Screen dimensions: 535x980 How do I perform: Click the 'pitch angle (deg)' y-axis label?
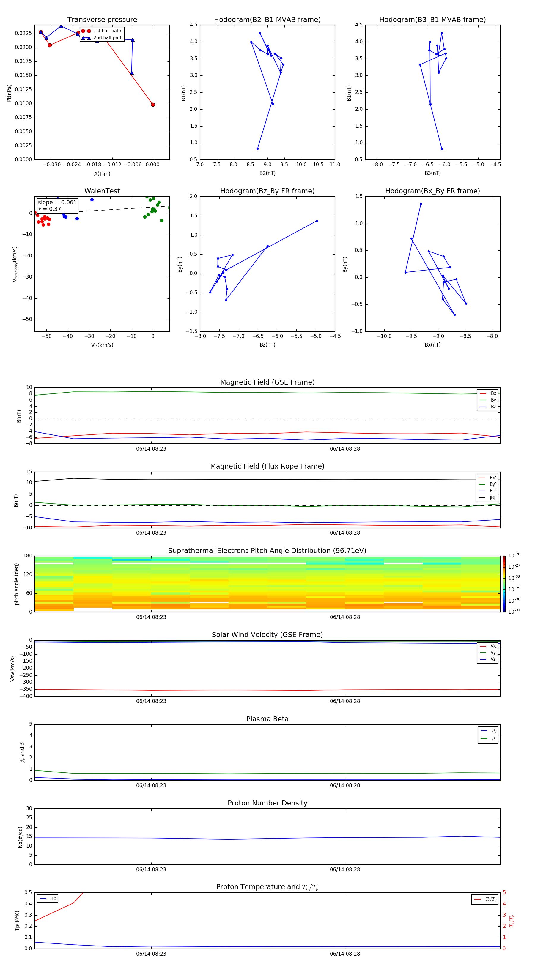coord(16,584)
